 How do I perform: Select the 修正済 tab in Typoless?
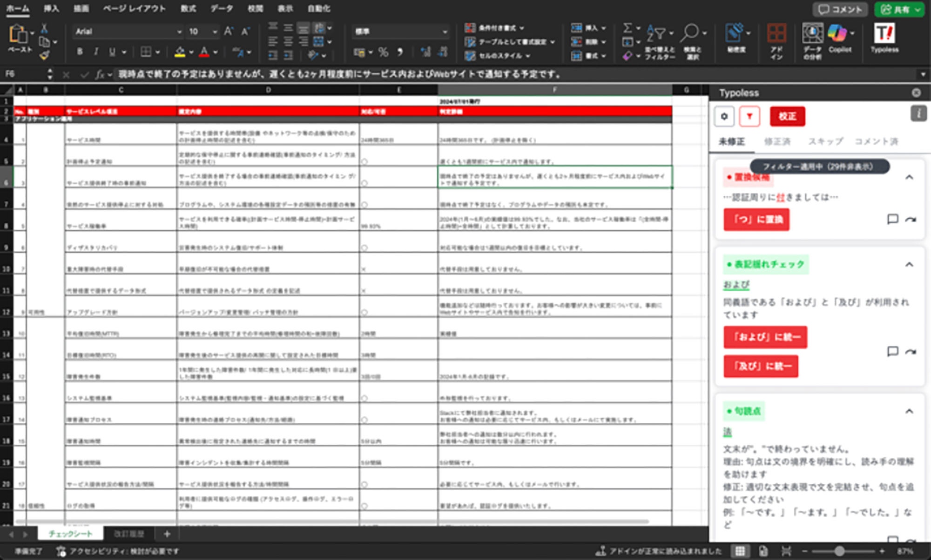click(x=777, y=142)
